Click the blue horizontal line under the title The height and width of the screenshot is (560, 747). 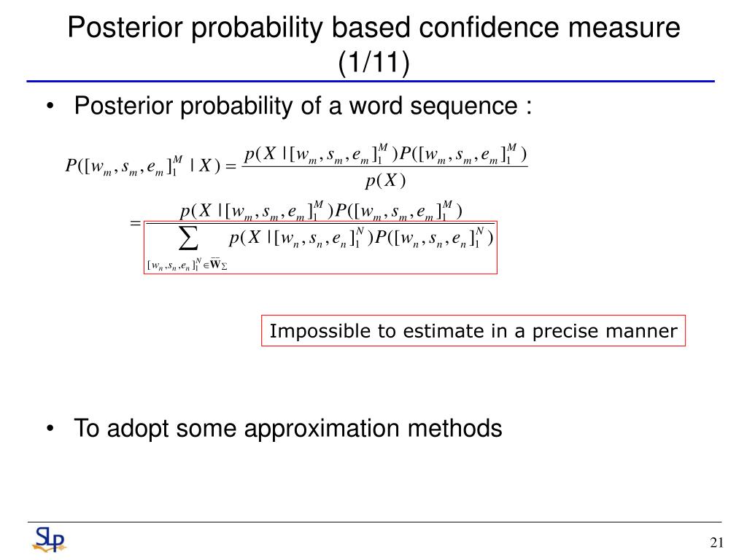[x=371, y=82]
